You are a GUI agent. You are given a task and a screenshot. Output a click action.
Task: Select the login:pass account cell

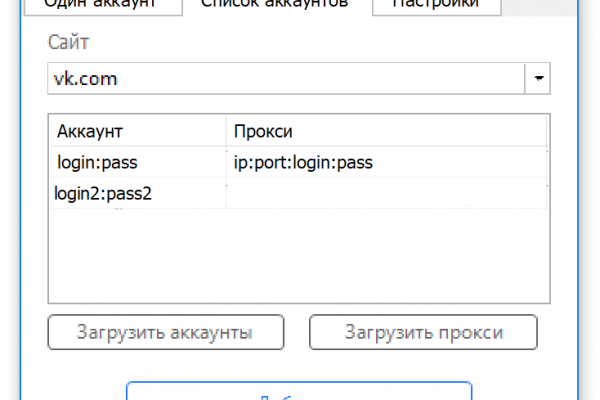coord(138,162)
